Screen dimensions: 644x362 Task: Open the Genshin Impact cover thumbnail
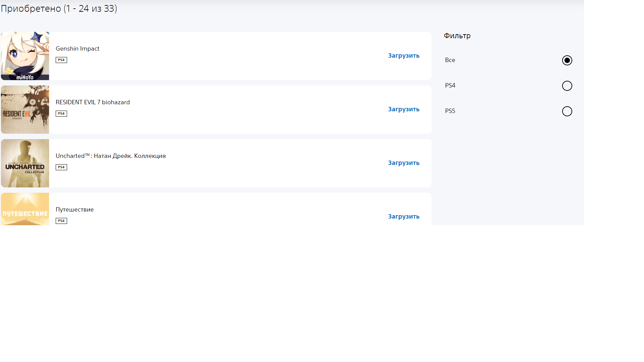(25, 56)
